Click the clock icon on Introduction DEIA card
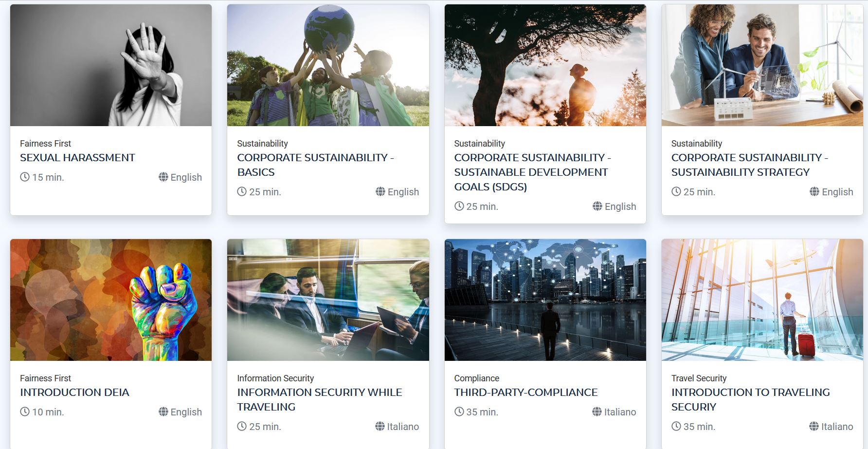 (x=25, y=412)
